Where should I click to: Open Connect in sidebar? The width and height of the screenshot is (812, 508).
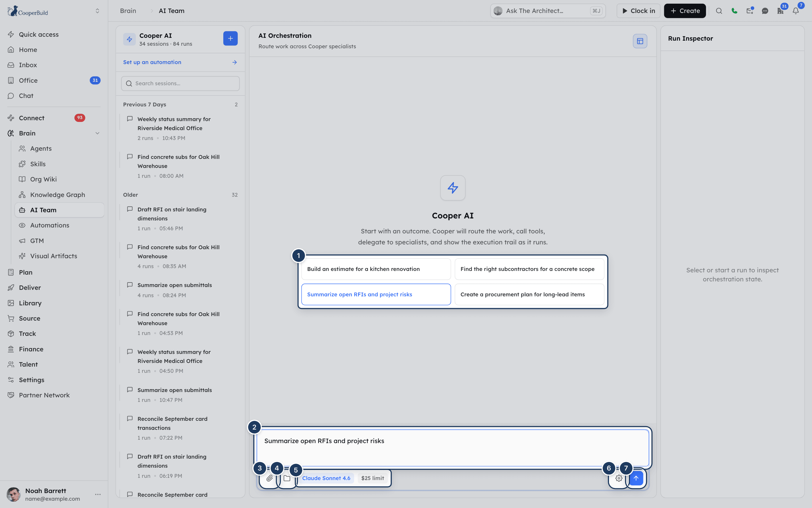tap(54, 118)
